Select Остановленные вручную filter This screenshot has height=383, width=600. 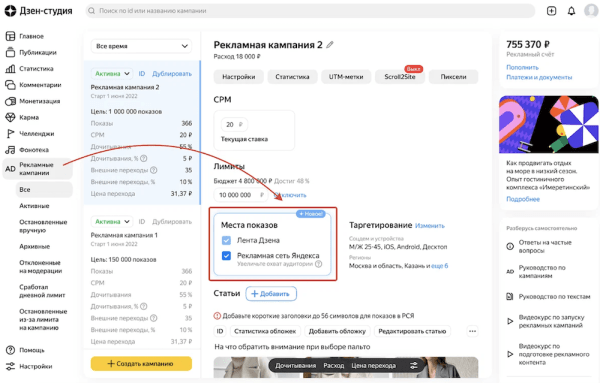coord(43,226)
